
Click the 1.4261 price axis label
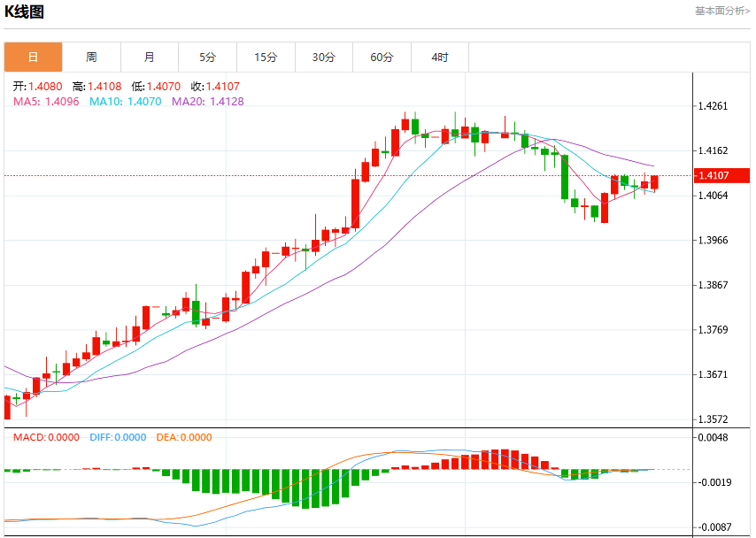click(714, 106)
